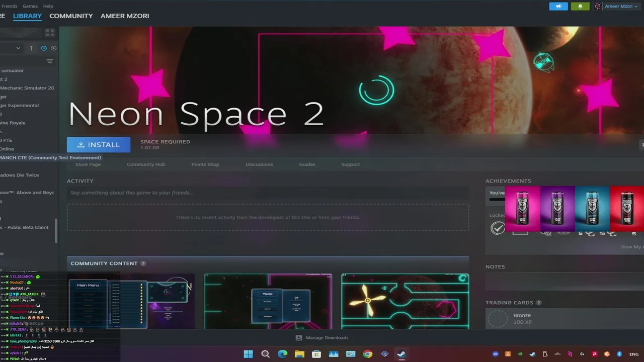Expand the library collection filter dropdown
This screenshot has height=362, width=644.
click(18, 48)
